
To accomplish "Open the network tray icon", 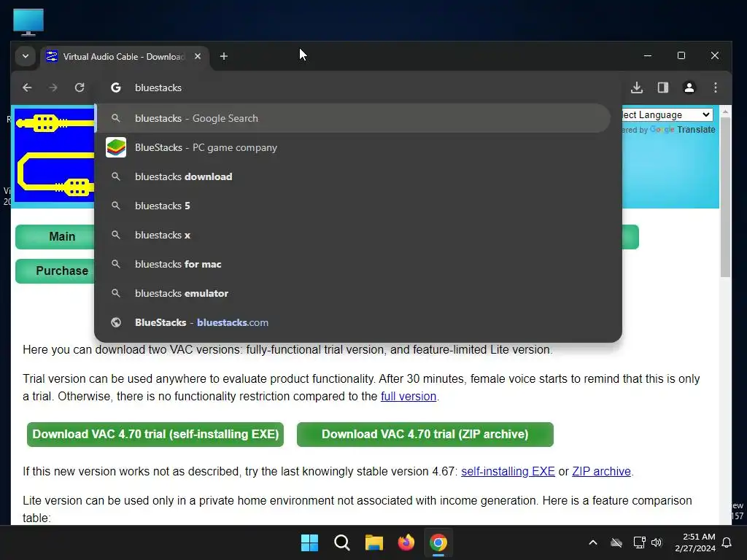I will coord(639,542).
